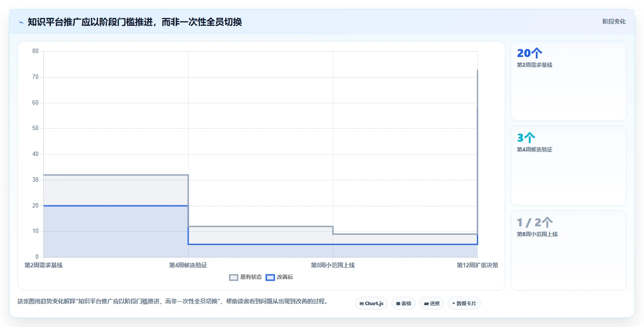
Task: Click the 原有状态 legend label
Action: 251,277
